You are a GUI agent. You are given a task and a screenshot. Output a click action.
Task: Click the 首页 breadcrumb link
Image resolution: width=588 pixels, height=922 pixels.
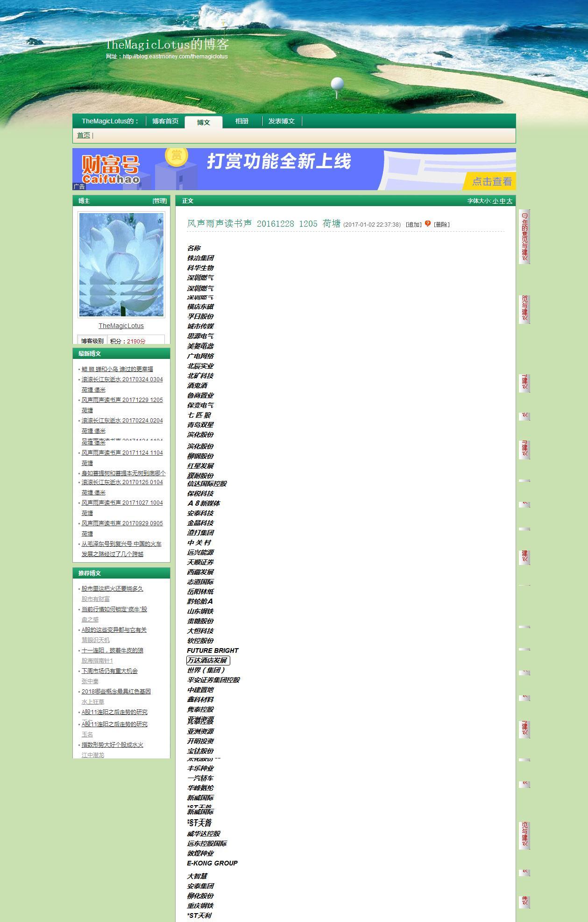pyautogui.click(x=84, y=135)
